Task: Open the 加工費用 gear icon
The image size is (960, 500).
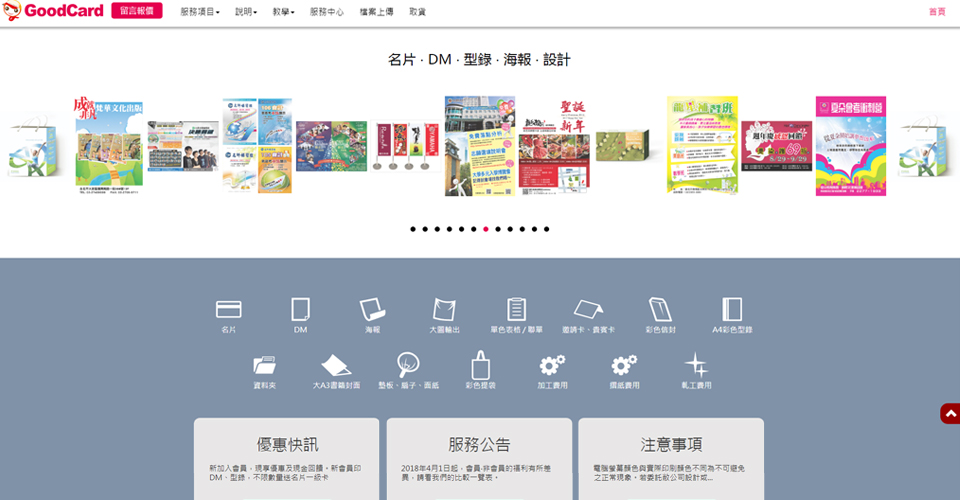Action: tap(552, 366)
